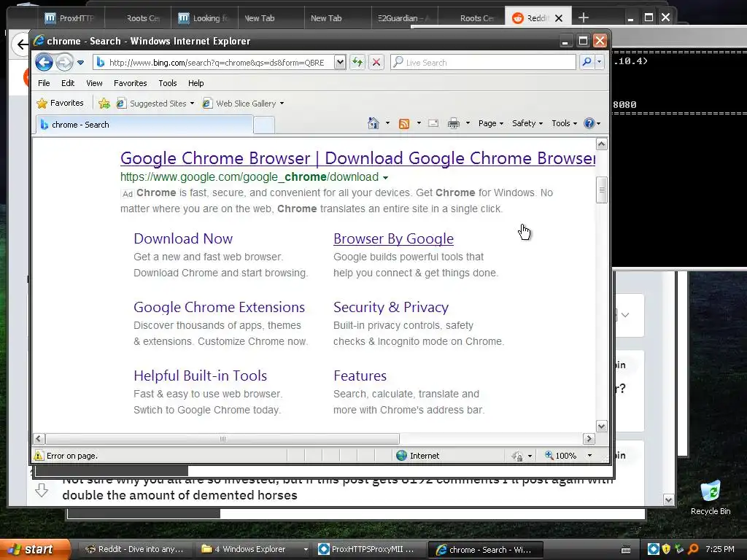Image resolution: width=747 pixels, height=560 pixels.
Task: Open the Tools command bar dropdown
Action: (x=564, y=123)
